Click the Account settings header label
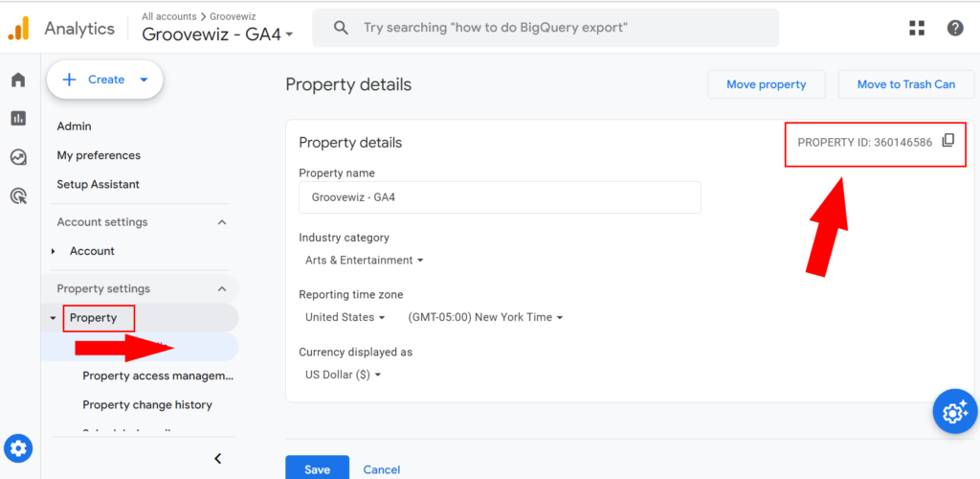Viewport: 980px width, 479px height. [102, 222]
